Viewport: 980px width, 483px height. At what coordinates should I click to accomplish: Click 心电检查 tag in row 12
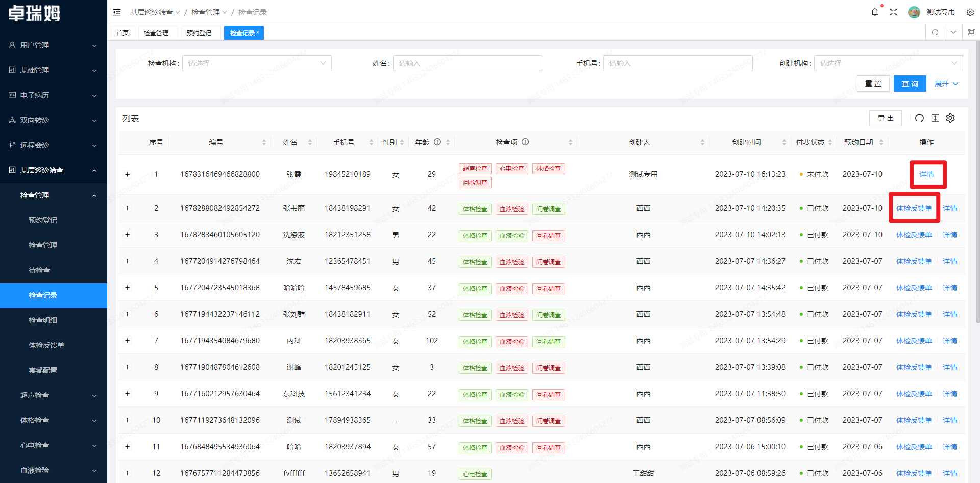pyautogui.click(x=475, y=474)
